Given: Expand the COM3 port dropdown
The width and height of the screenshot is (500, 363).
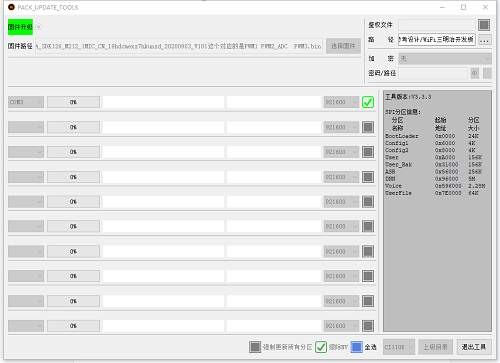Looking at the screenshot, I should point(26,102).
